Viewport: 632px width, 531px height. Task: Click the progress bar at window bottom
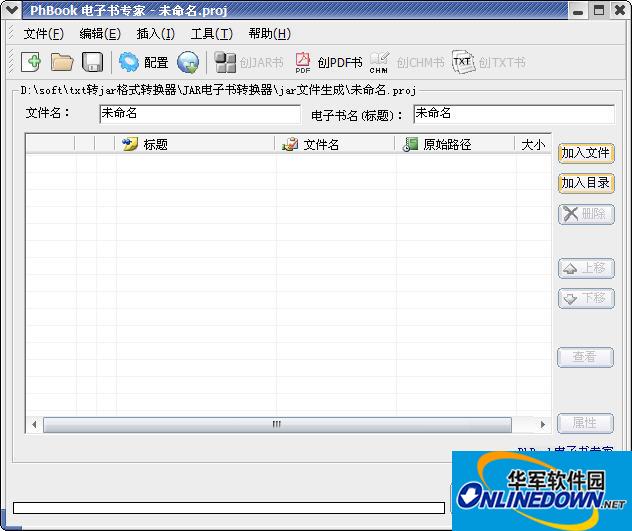point(229,508)
